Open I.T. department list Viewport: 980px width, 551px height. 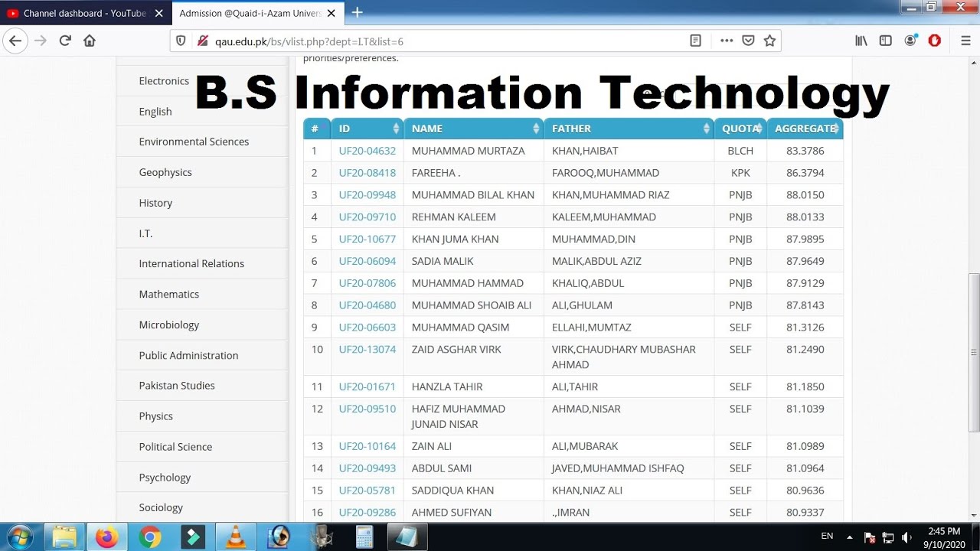point(145,233)
